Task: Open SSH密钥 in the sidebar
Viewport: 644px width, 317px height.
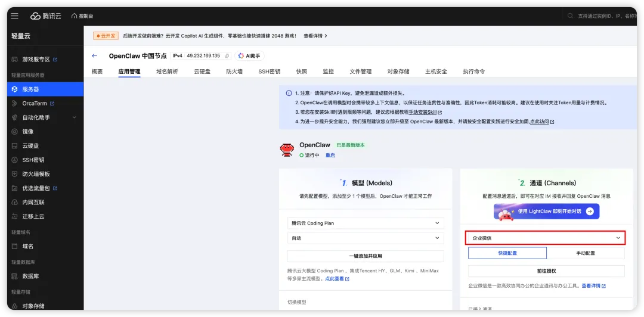Action: point(33,160)
